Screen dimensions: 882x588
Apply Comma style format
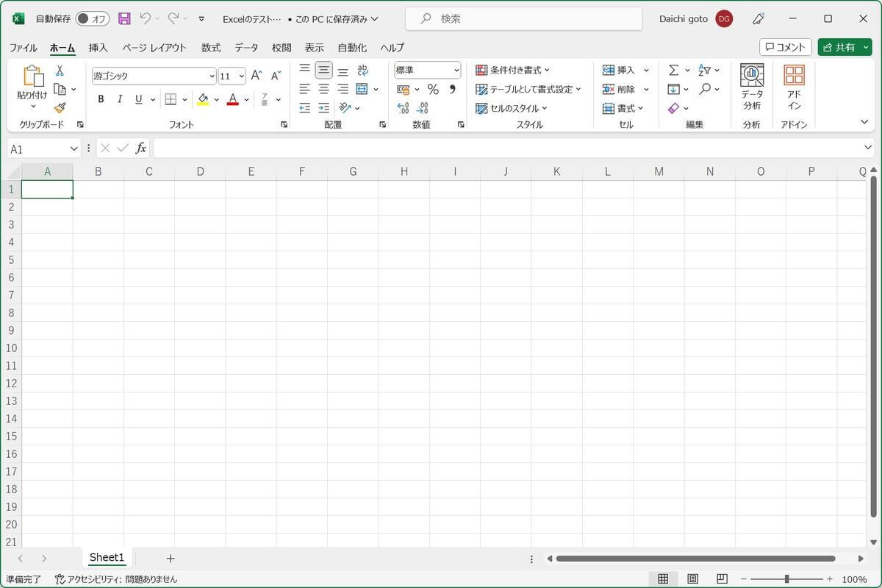452,89
